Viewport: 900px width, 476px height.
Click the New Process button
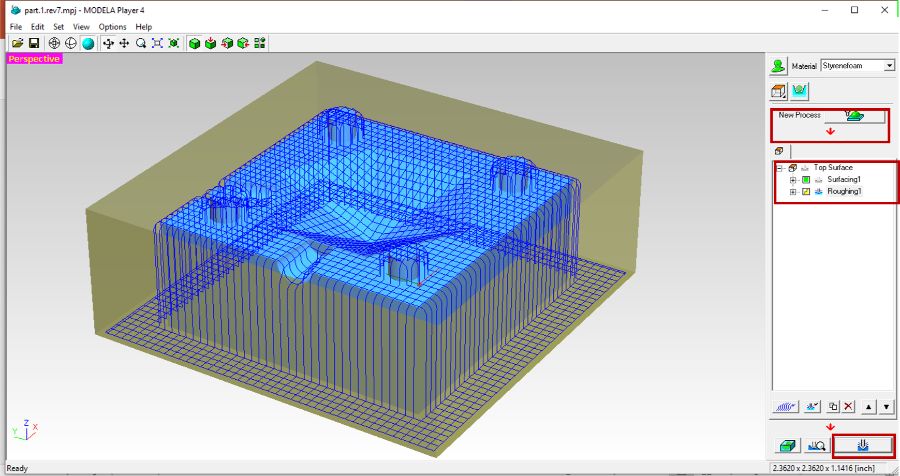click(855, 116)
